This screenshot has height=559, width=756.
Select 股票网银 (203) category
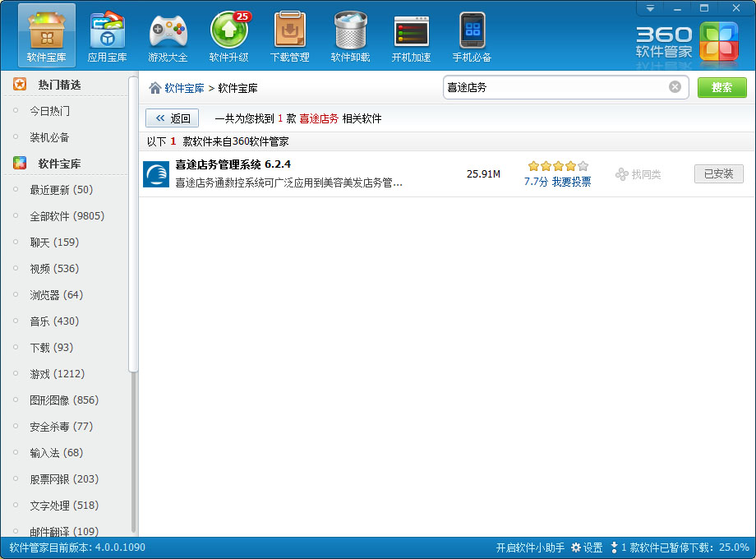coord(64,479)
